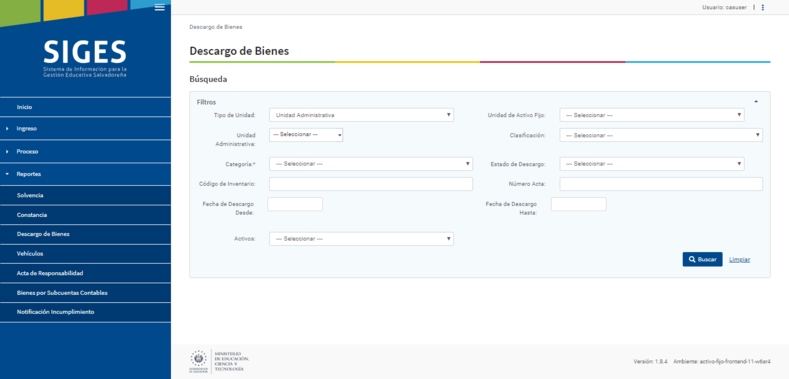Open the Unidad Administrativa combo box

(x=306, y=135)
